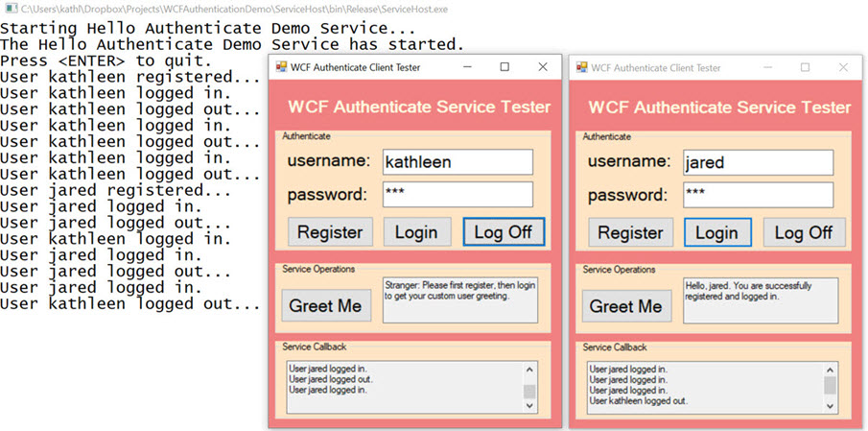Click the Stranger greeting text box
Image resolution: width=868 pixels, height=431 pixels.
click(460, 299)
